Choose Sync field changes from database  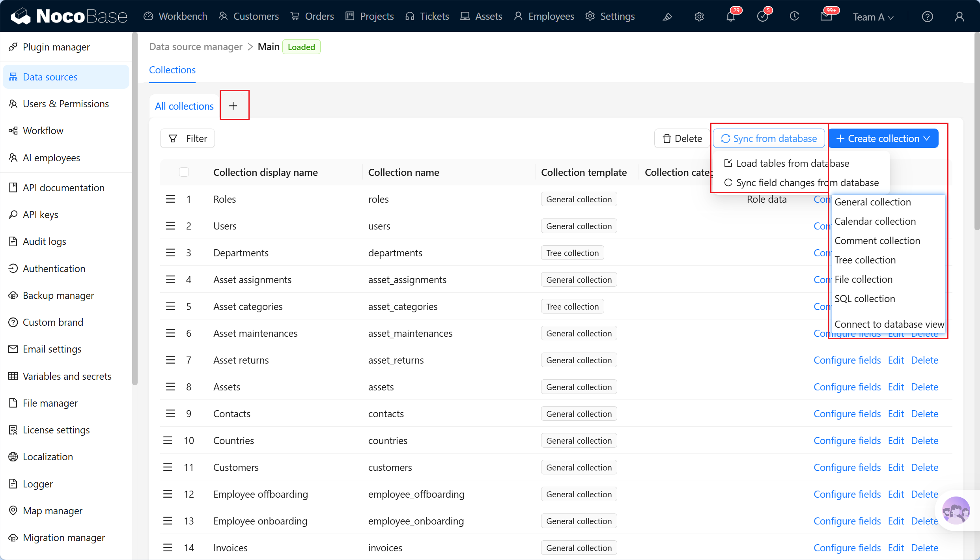click(801, 183)
